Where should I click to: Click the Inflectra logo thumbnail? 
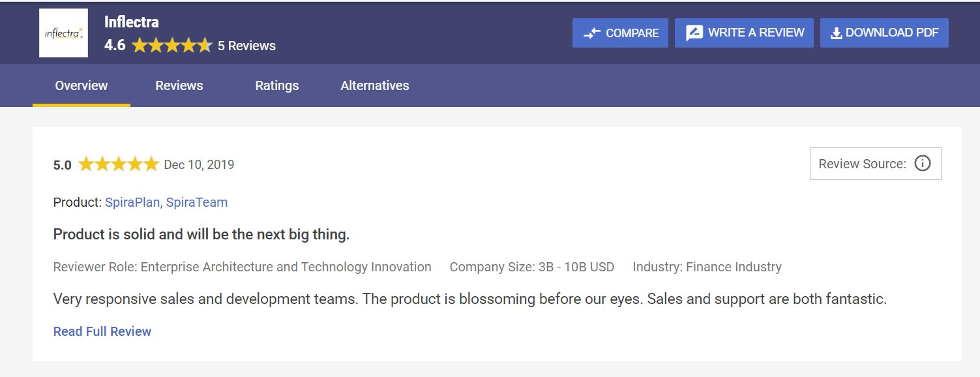(x=63, y=33)
